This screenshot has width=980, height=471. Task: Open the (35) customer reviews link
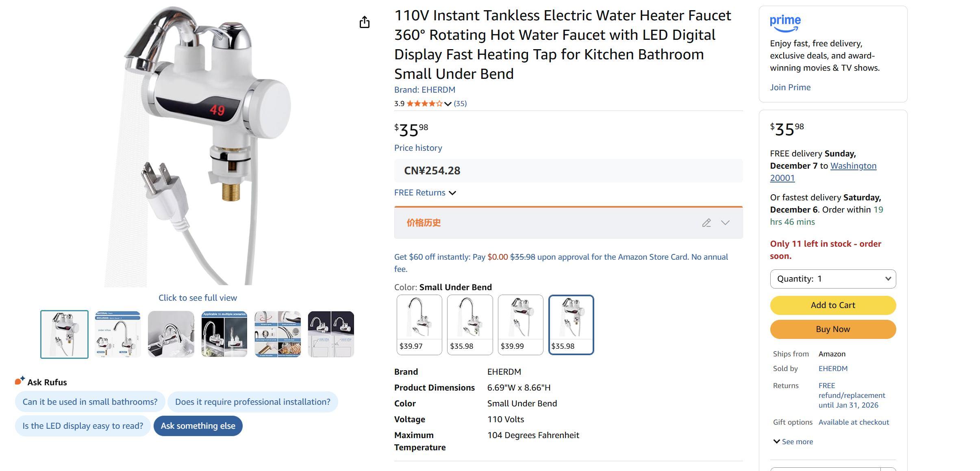pyautogui.click(x=460, y=103)
